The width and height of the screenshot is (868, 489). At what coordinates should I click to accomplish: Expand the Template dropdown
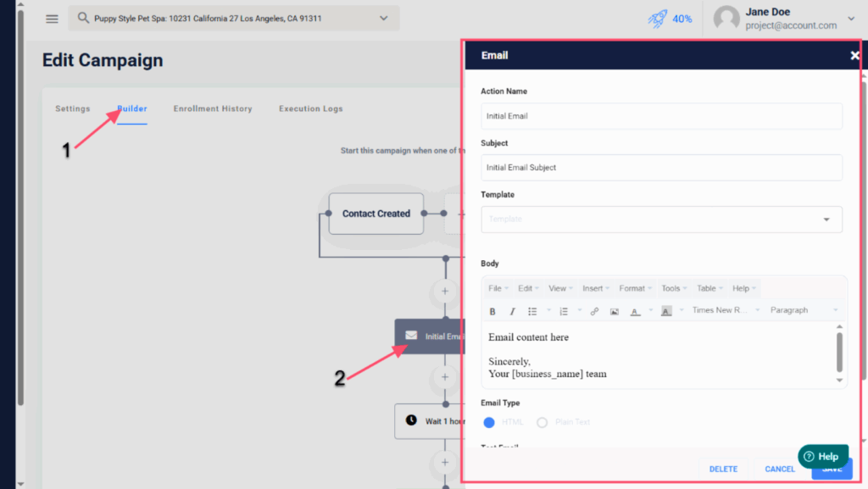click(x=826, y=219)
